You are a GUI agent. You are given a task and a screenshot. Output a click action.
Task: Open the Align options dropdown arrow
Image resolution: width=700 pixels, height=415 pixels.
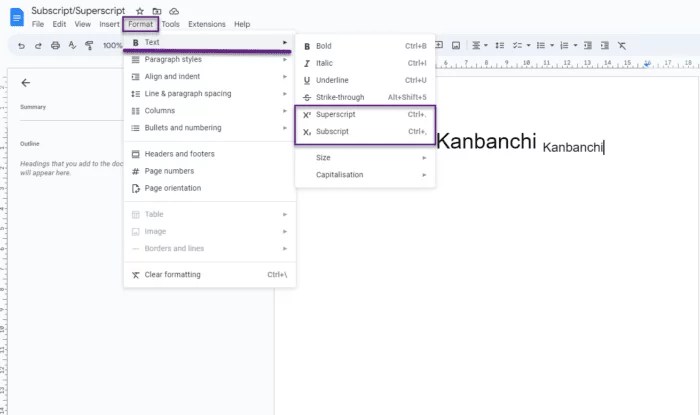[x=486, y=46]
